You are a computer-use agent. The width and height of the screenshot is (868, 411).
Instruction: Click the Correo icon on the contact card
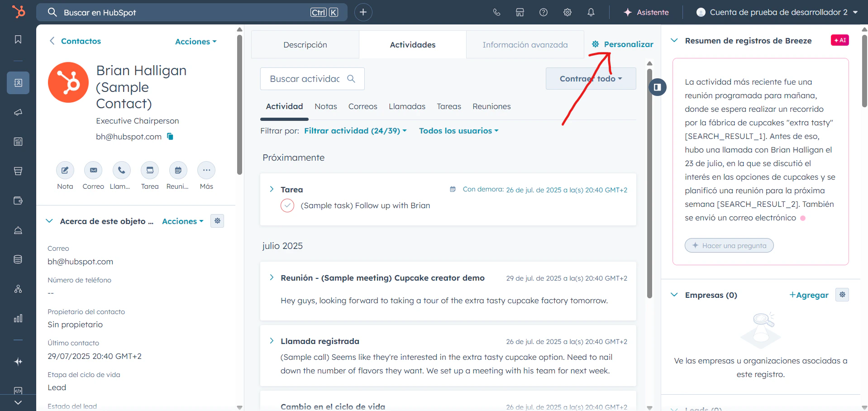(93, 170)
